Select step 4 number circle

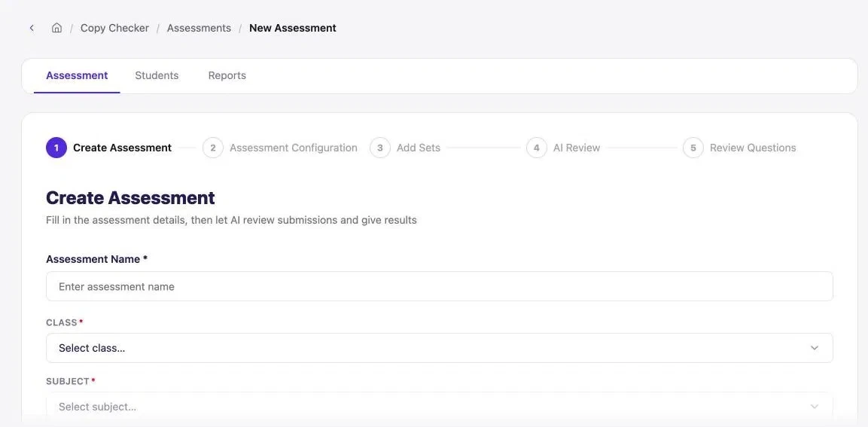[x=537, y=148]
